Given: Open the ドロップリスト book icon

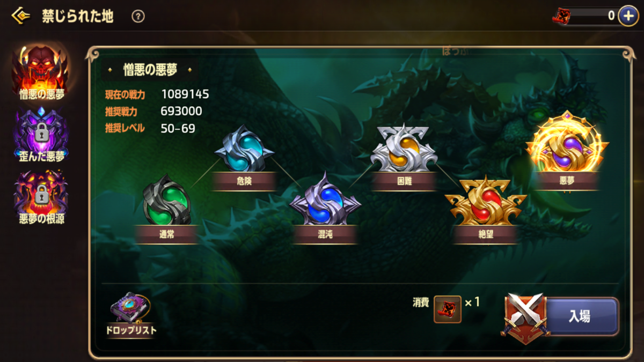Looking at the screenshot, I should coord(131,314).
